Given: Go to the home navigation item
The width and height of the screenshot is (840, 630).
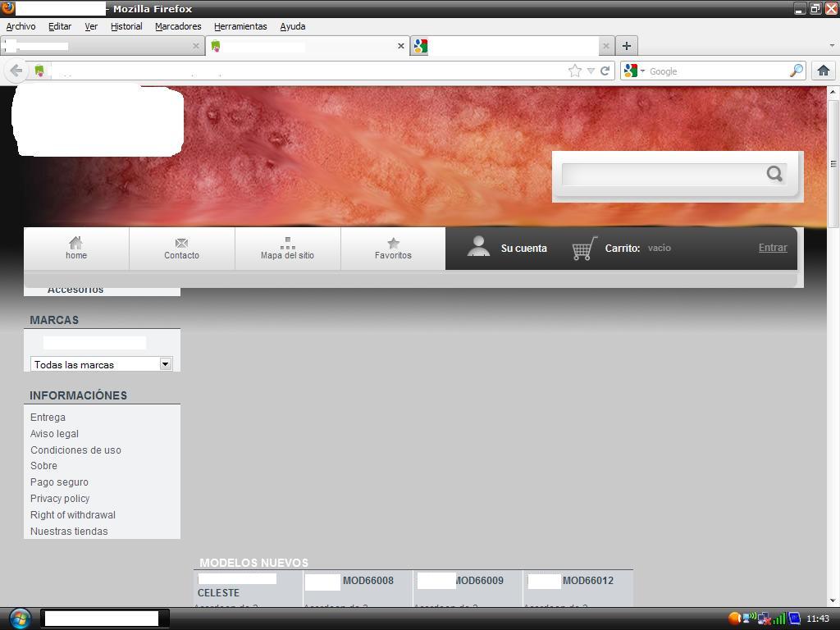Looking at the screenshot, I should coord(76,249).
